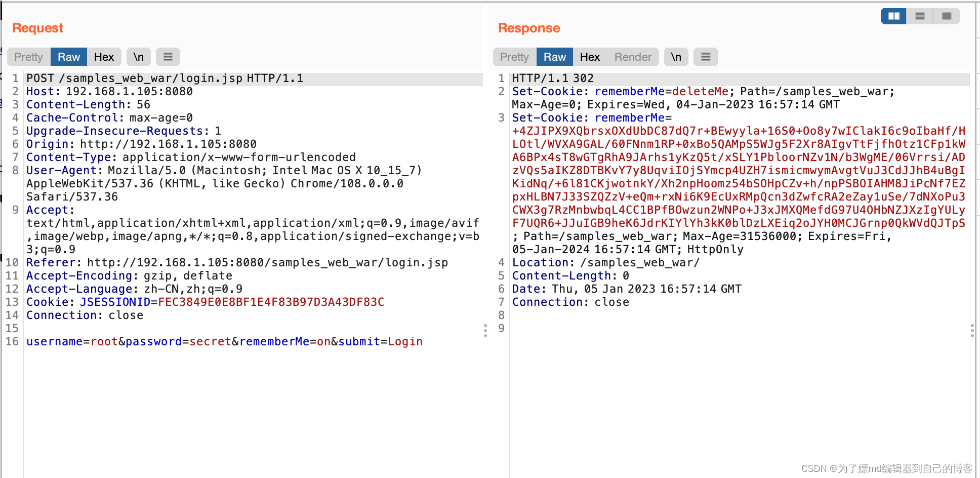Click the Response panel title
This screenshot has width=980, height=478.
pos(529,28)
